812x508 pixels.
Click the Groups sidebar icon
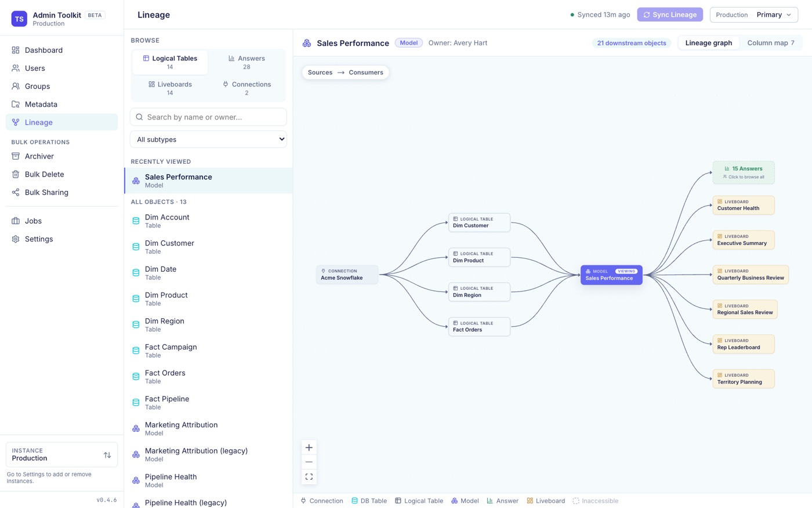[x=16, y=86]
